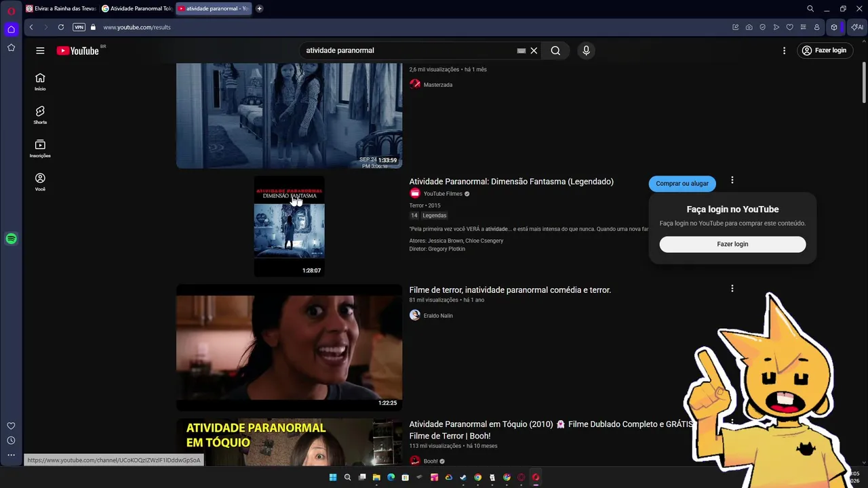
Task: Open Opera main menu logo
Action: coord(11,10)
